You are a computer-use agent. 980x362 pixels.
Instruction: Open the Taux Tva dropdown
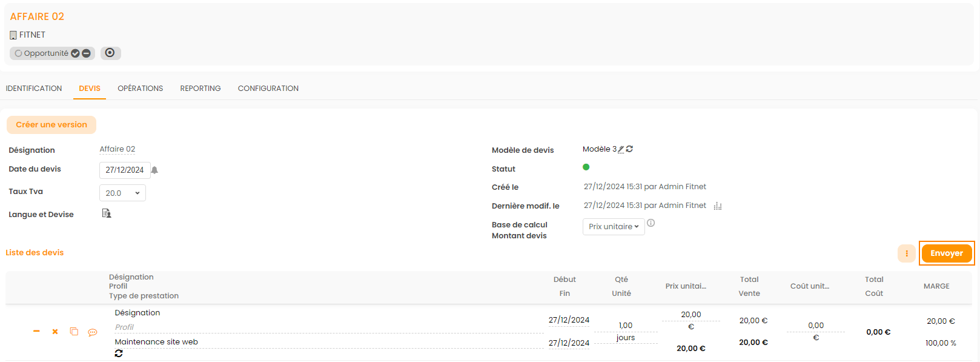122,193
